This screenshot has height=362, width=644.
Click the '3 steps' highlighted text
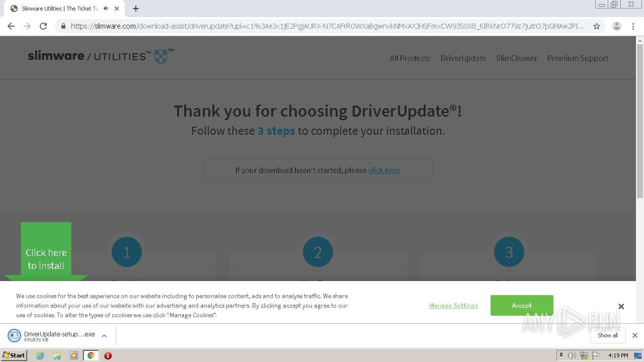[276, 131]
